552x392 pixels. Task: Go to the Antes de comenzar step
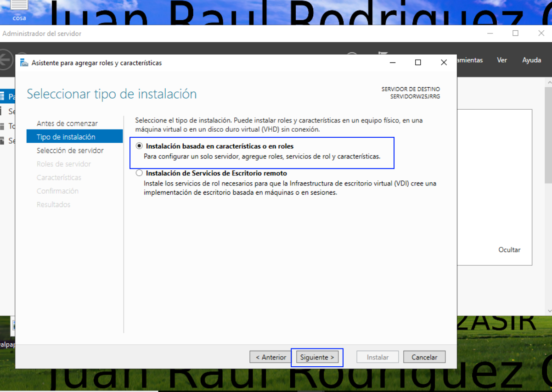click(67, 123)
